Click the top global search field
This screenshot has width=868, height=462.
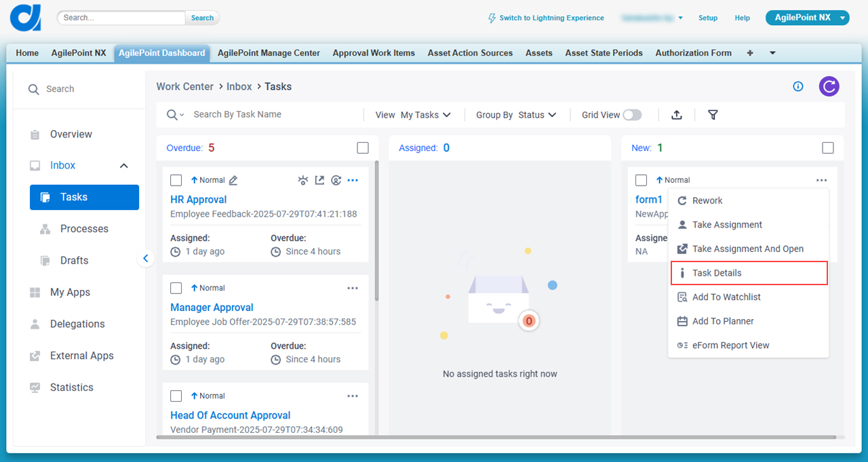point(121,18)
